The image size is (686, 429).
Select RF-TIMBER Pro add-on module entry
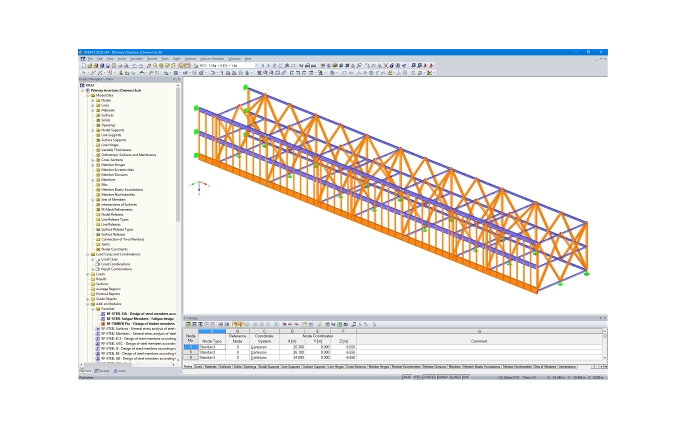141,324
